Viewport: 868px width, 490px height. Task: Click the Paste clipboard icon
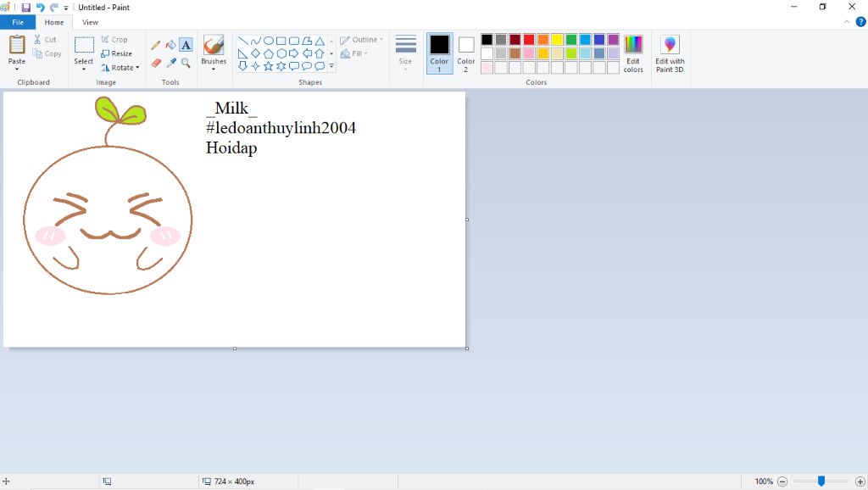coord(17,44)
